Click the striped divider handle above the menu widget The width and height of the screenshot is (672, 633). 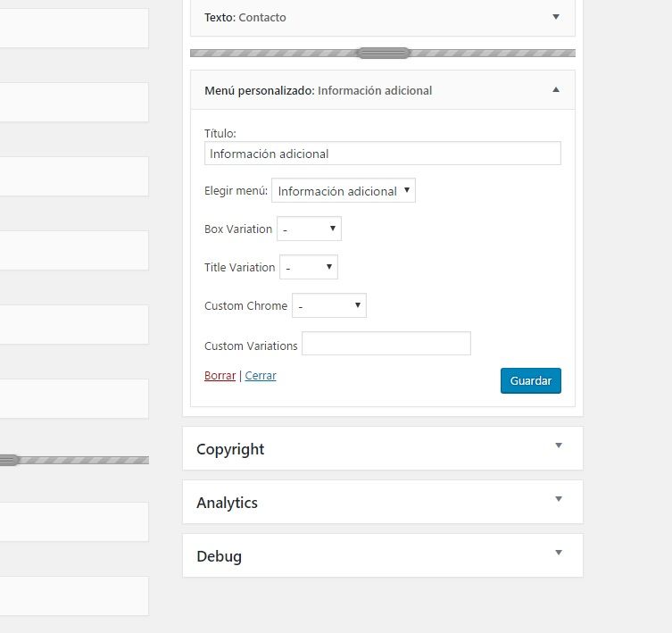pyautogui.click(x=384, y=53)
